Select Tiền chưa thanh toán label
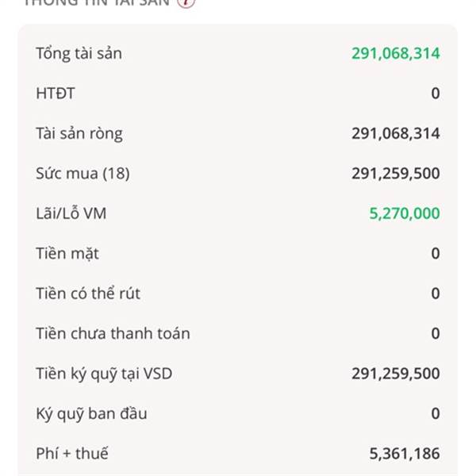Screen dimensions: 476x476 click(x=113, y=334)
